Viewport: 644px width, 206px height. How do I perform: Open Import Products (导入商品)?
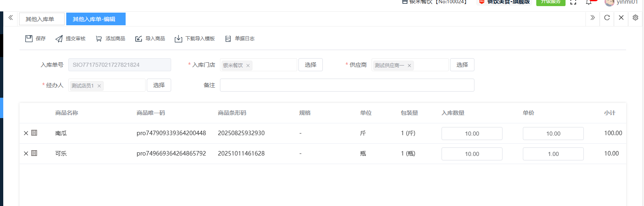[139, 39]
